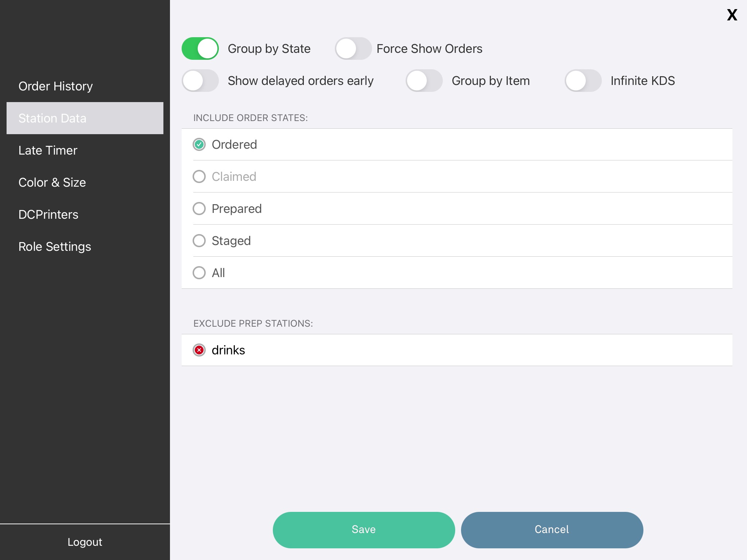Close the settings with the X icon
Screen dimensions: 747x560
point(732,15)
